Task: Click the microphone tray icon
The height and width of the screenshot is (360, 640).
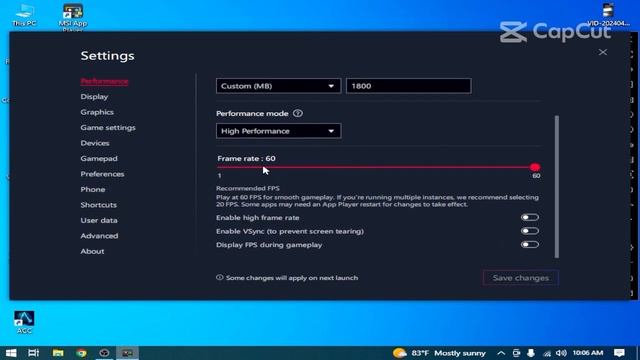Action: [531, 353]
